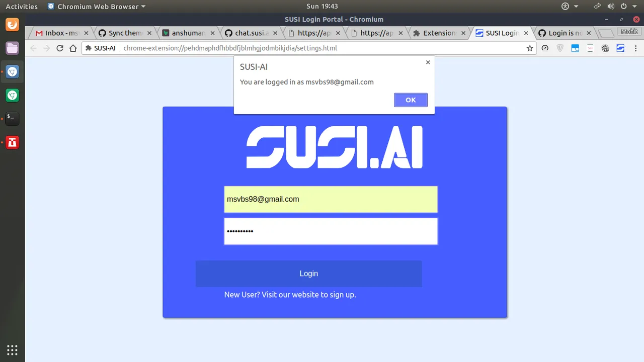Screen dimensions: 644x362
Task: Open the Chromium Web Browser app menu
Action: point(96,7)
